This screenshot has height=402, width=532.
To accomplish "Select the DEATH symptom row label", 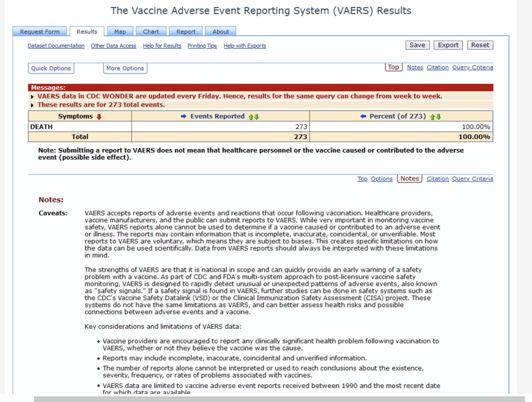I will click(41, 127).
